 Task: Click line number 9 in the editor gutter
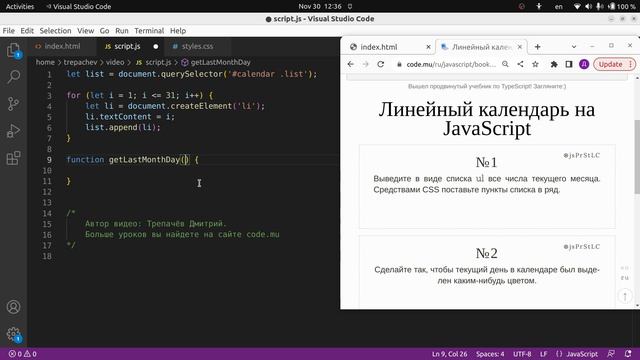[49, 160]
